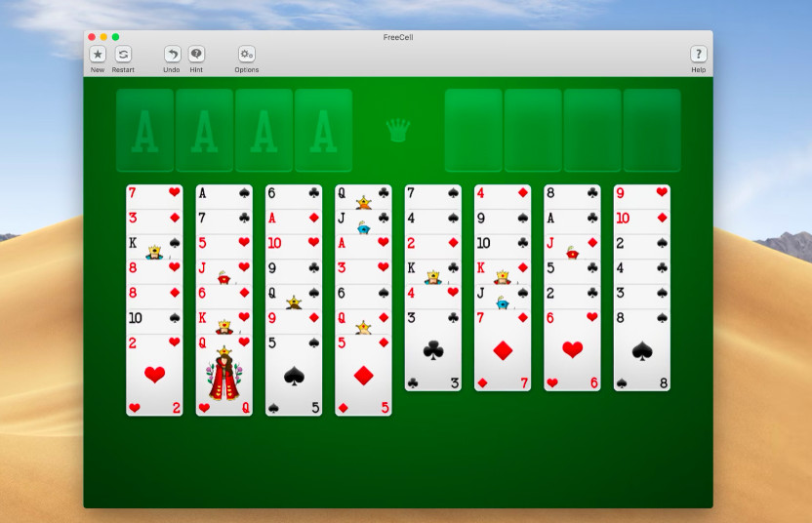Image resolution: width=812 pixels, height=523 pixels.
Task: Click the rightmost empty cell slot
Action: 651,130
